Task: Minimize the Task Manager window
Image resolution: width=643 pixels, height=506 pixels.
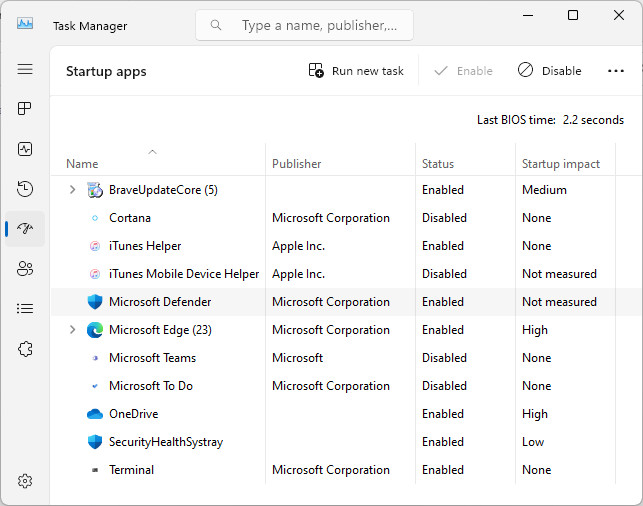Action: [528, 15]
